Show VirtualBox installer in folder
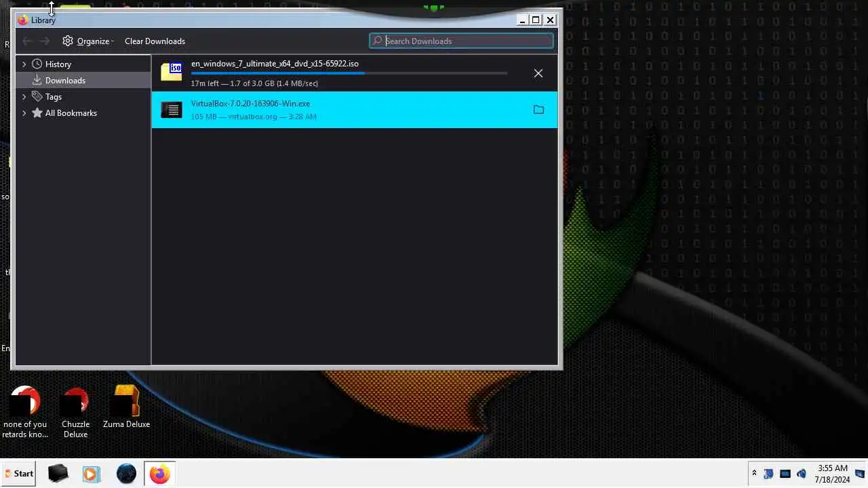 [x=538, y=110]
